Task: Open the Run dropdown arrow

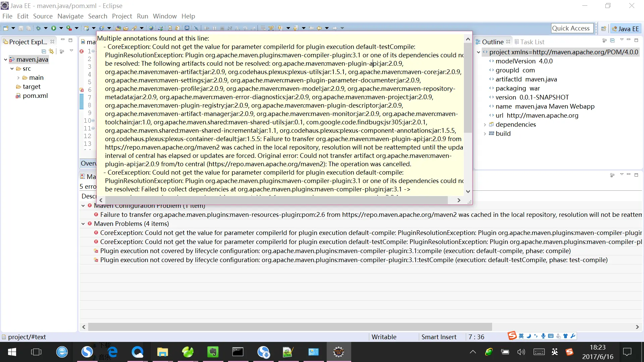Action: 61,28
